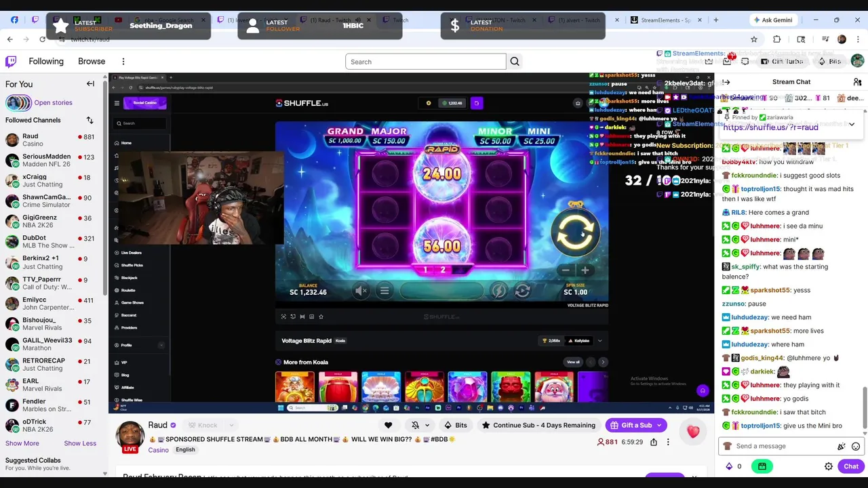The image size is (868, 488).
Task: Open the Casino category link below the stream title
Action: [x=158, y=451]
